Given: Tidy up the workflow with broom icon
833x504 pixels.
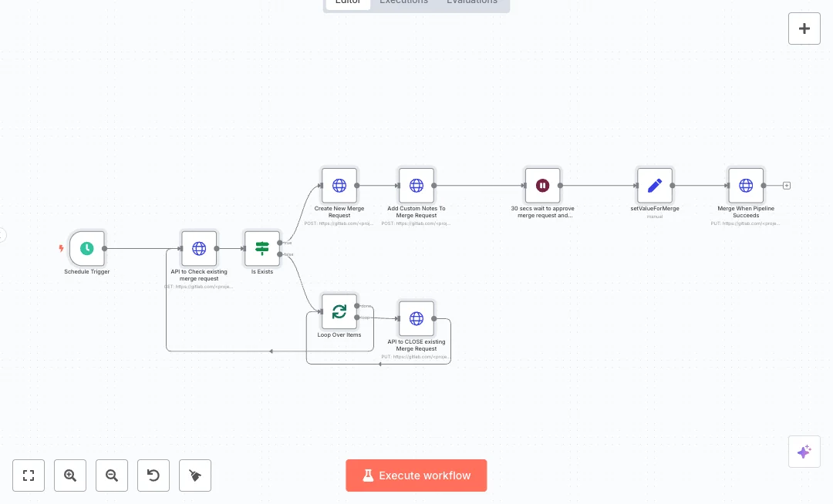Looking at the screenshot, I should 195,475.
